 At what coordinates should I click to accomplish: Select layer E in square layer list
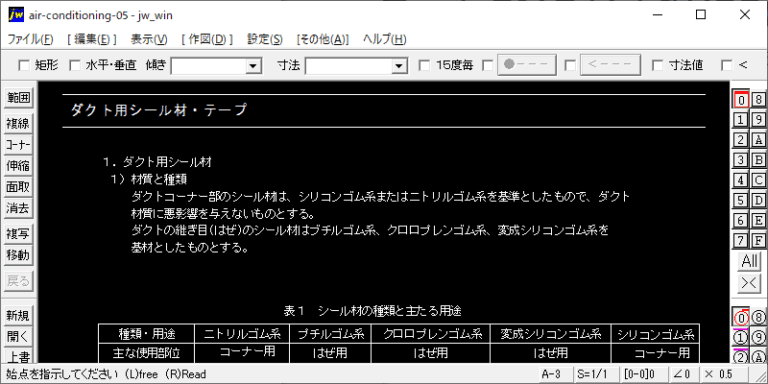tap(759, 220)
